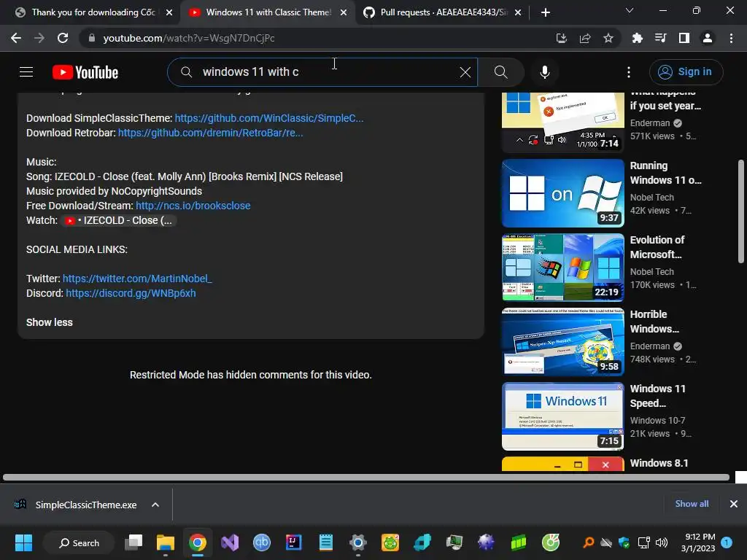View site information lock icon
The width and height of the screenshot is (747, 560).
point(92,38)
